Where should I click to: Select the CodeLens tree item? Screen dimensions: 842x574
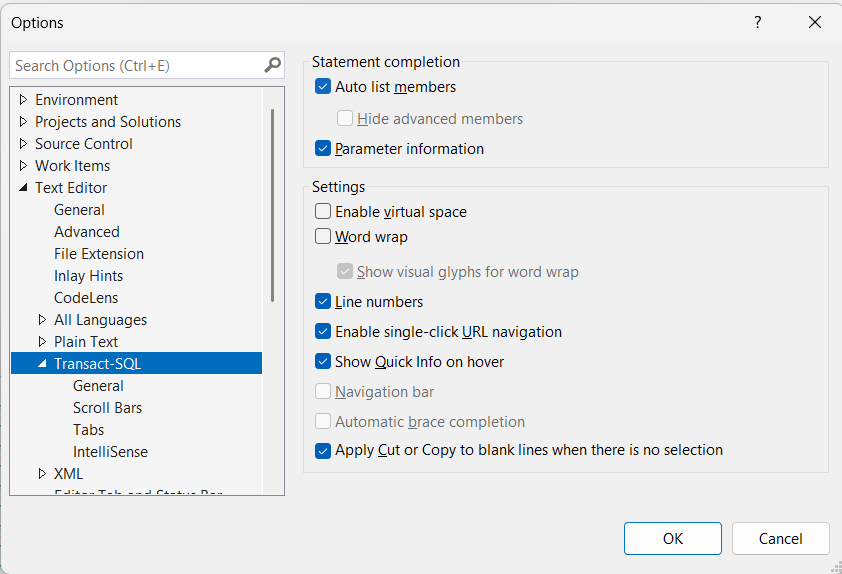86,298
